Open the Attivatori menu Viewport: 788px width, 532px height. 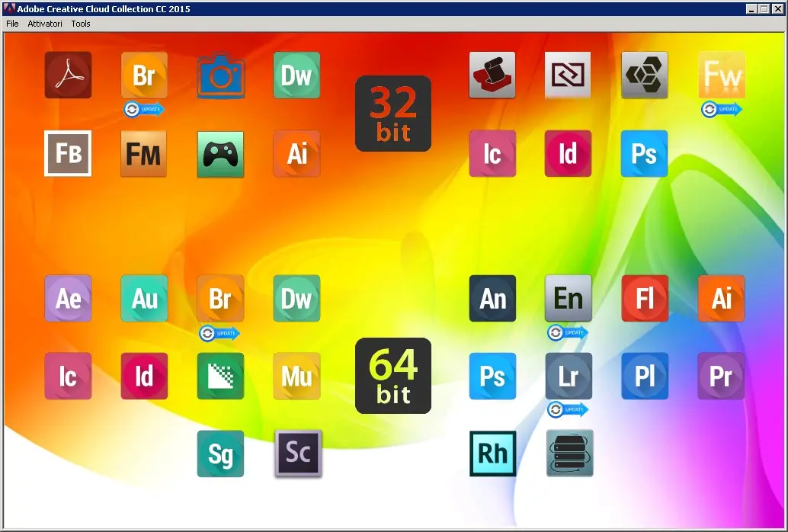pos(45,24)
